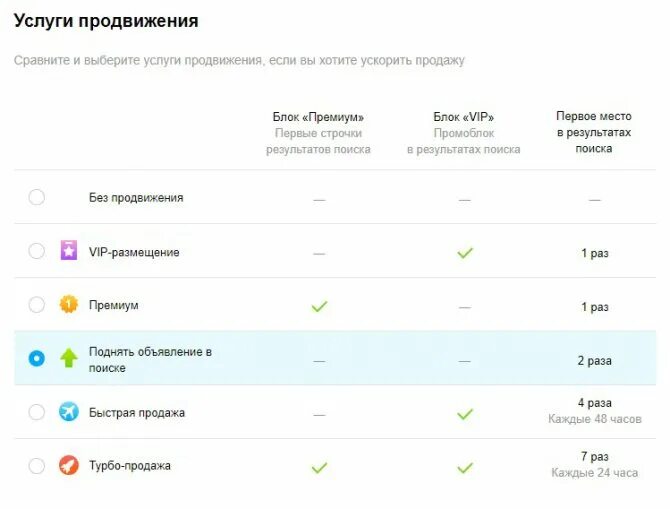The height and width of the screenshot is (509, 670).
Task: Select the VIP-размещение radio option
Action: click(x=36, y=251)
